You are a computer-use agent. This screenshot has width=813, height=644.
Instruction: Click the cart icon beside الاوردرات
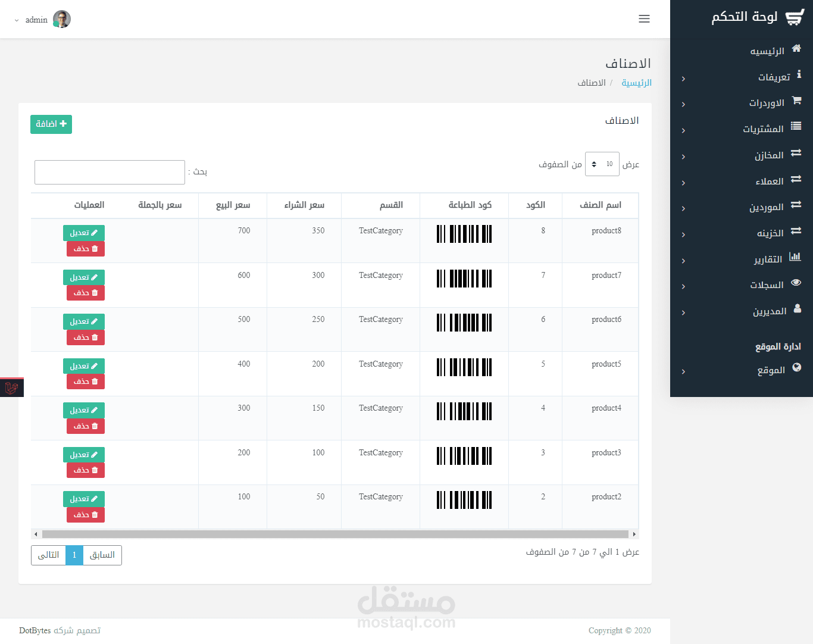coord(797,100)
